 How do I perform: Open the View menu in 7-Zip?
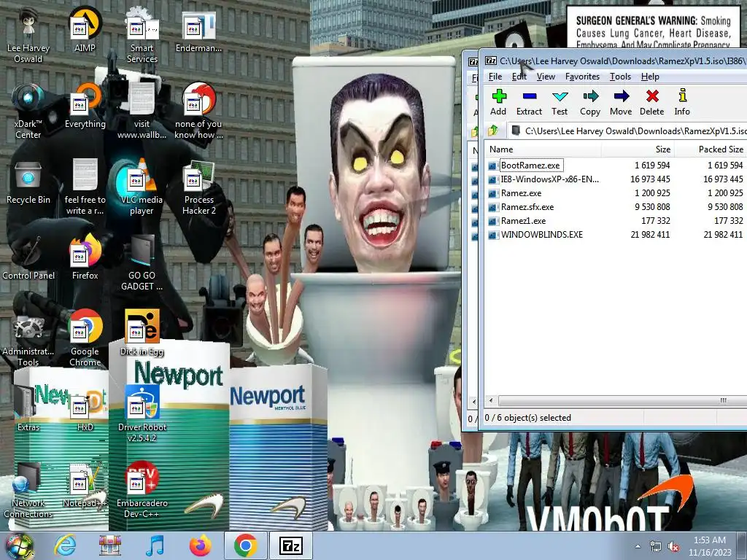point(546,77)
